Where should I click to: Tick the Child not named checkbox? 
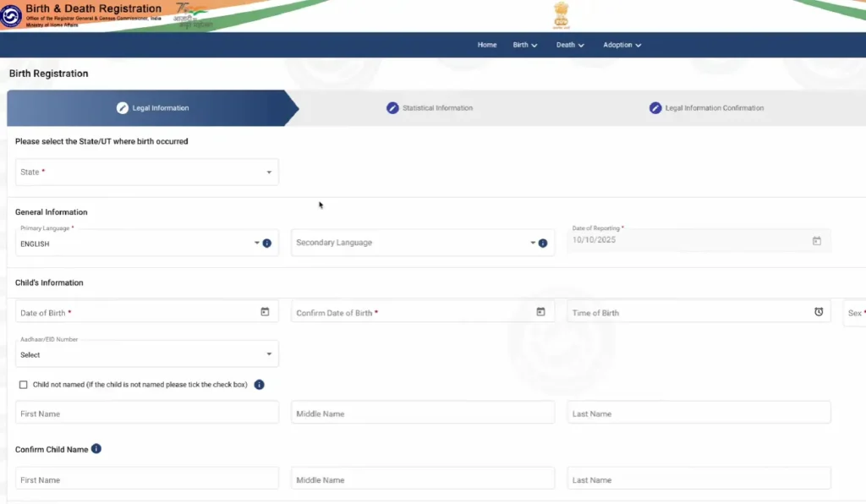pos(24,385)
